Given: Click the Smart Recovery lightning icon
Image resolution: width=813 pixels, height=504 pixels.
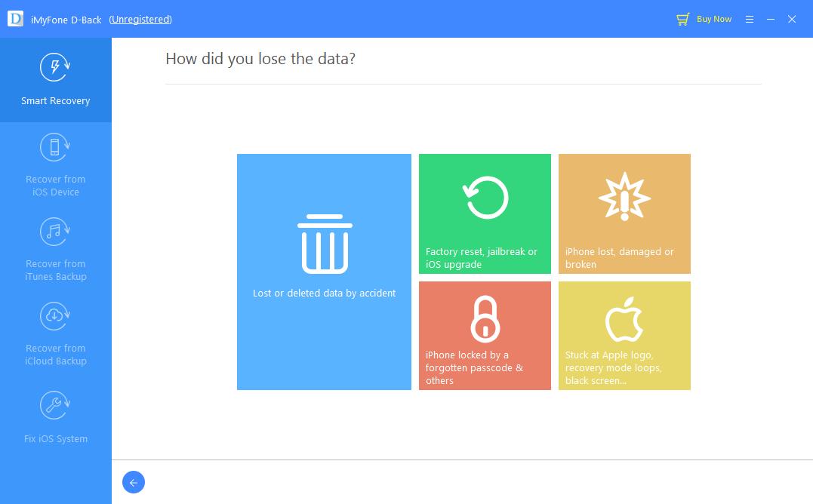Looking at the screenshot, I should point(55,67).
